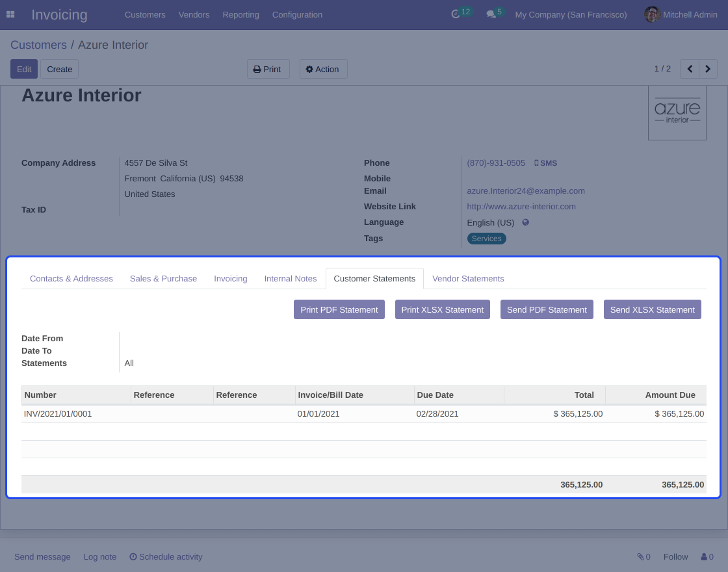Click the 4557 De Silva St address line
The image size is (728, 572).
point(156,163)
